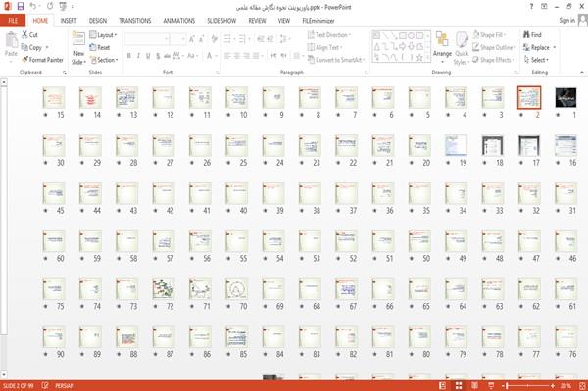Open the font name combo box
Viewport: 588px width, 391px height.
point(147,39)
